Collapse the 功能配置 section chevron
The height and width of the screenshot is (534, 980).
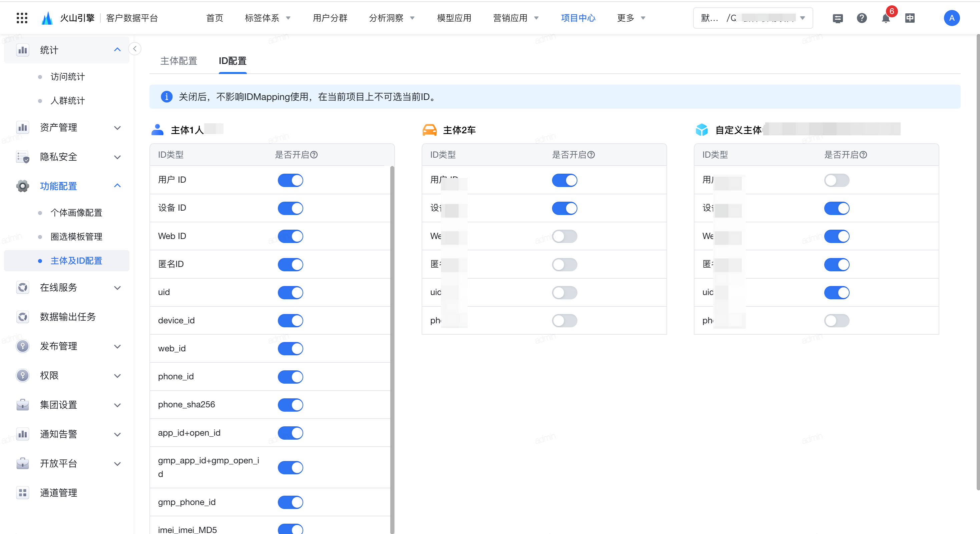click(117, 186)
